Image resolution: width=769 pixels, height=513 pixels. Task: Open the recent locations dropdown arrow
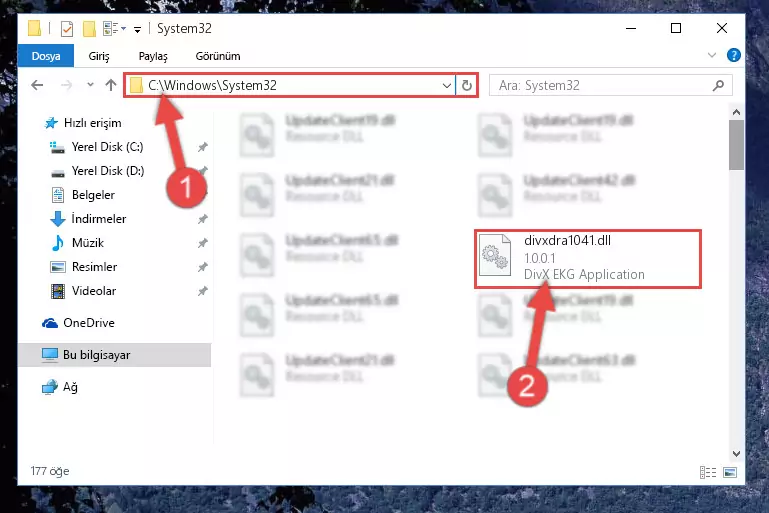pos(90,85)
